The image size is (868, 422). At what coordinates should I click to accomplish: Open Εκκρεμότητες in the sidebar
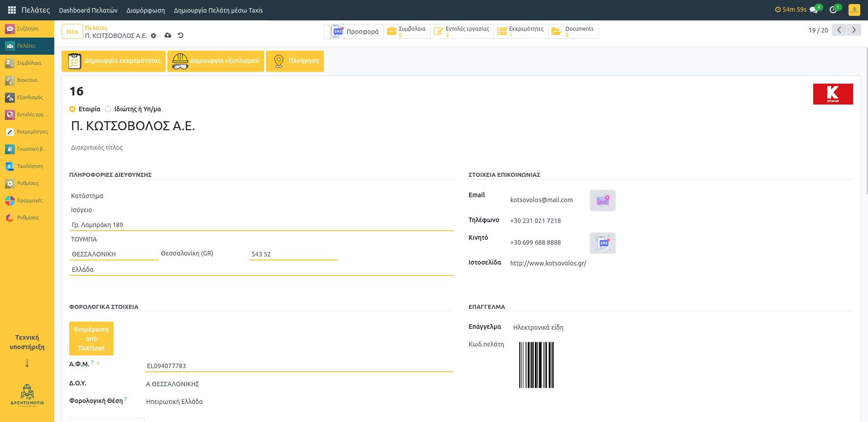point(27,132)
